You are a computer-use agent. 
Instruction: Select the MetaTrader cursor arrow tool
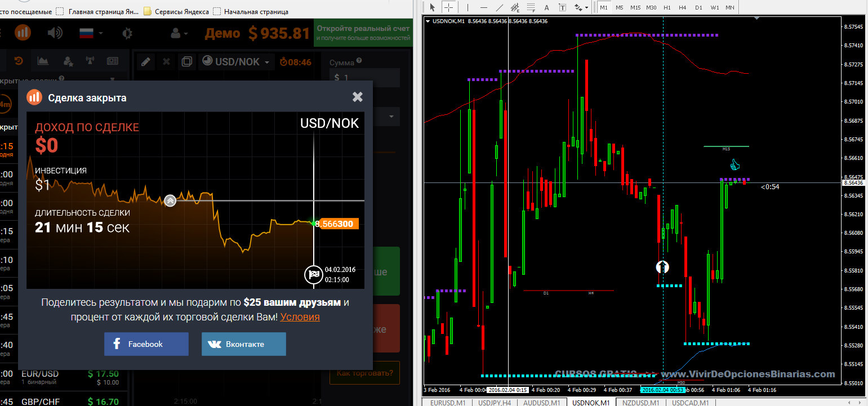[433, 7]
